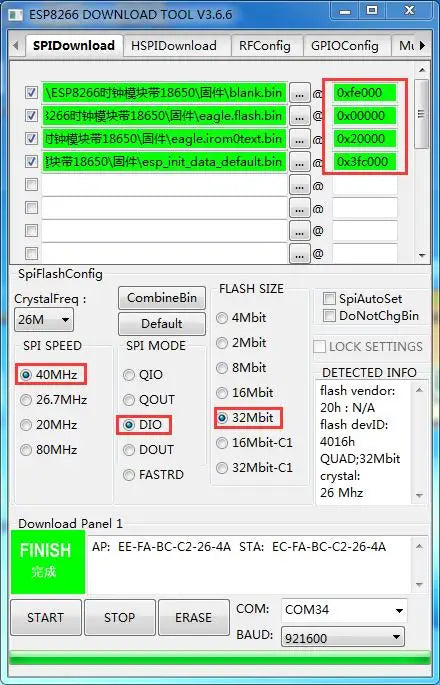Switch to the HSPIDownload tab
440x685 pixels.
click(x=174, y=46)
